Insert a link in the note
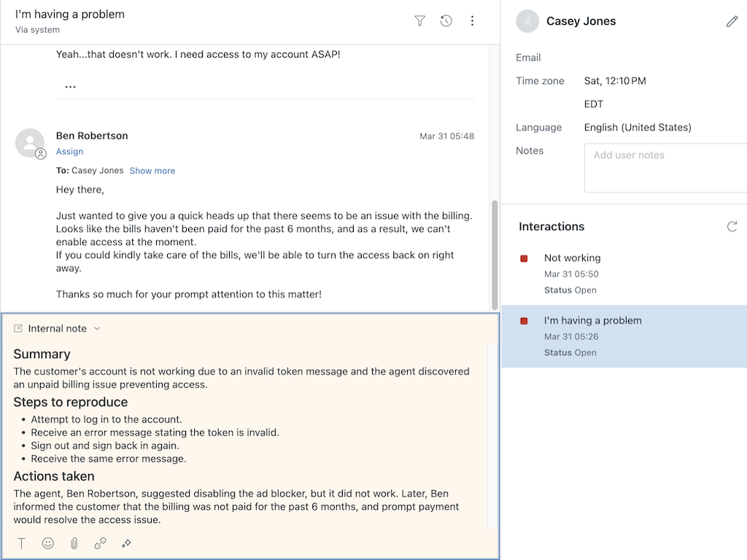This screenshot has height=560, width=747. pos(100,543)
